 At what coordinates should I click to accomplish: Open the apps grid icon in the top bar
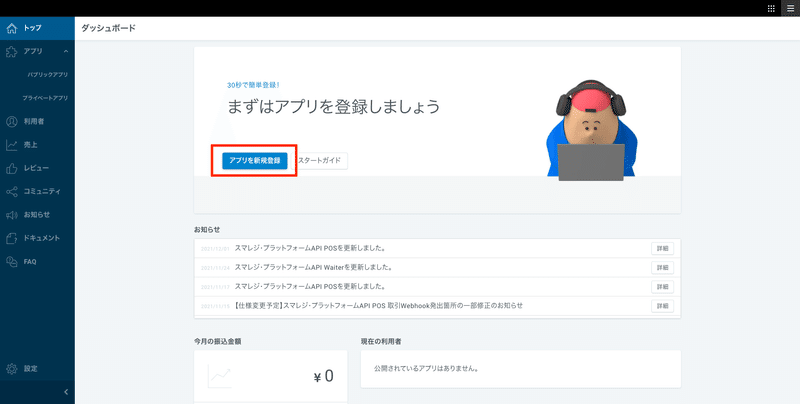coord(771,8)
